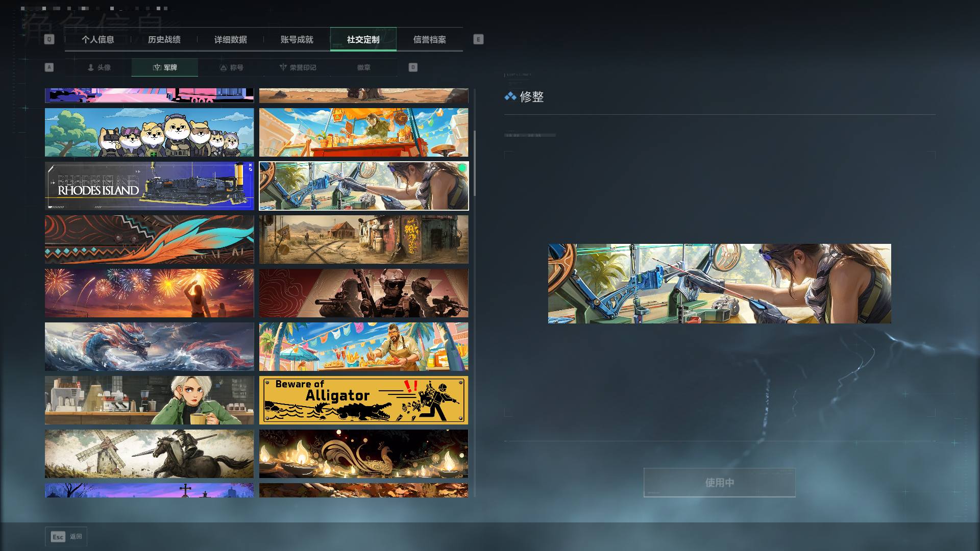Open the 详细数据 tab
This screenshot has height=551, width=980.
[x=231, y=39]
